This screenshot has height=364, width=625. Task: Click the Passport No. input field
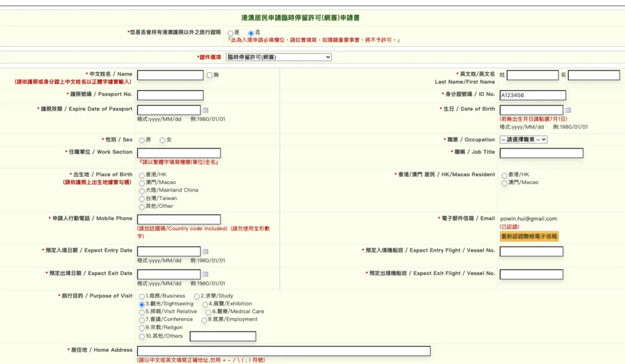point(170,95)
